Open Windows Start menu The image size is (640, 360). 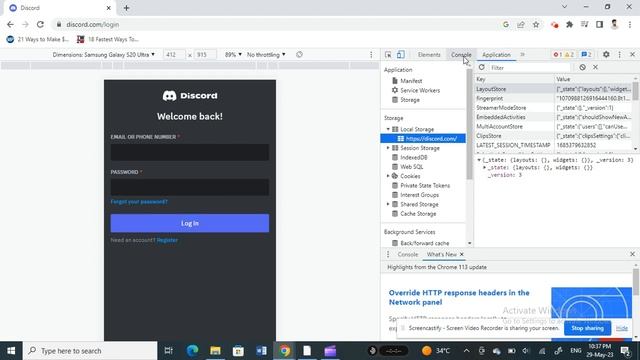11,351
